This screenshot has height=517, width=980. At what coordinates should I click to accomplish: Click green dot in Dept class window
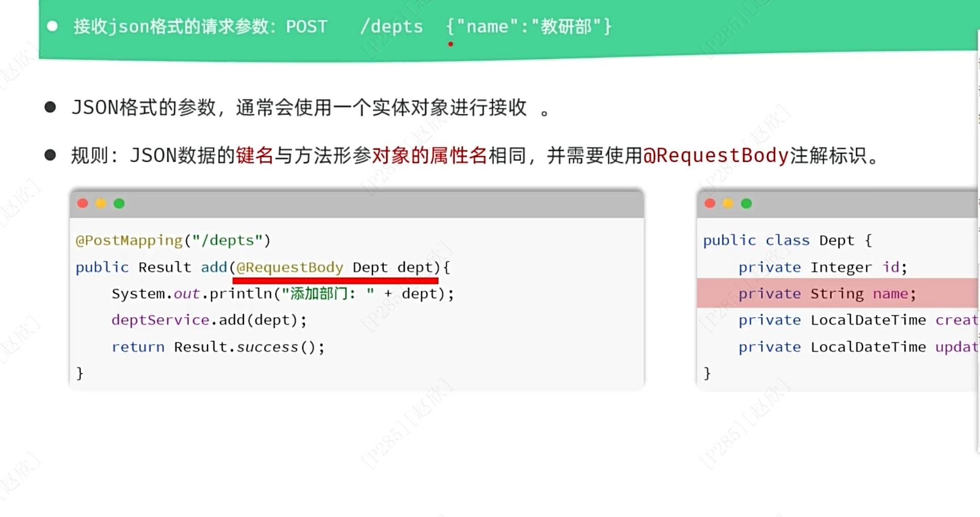[746, 204]
